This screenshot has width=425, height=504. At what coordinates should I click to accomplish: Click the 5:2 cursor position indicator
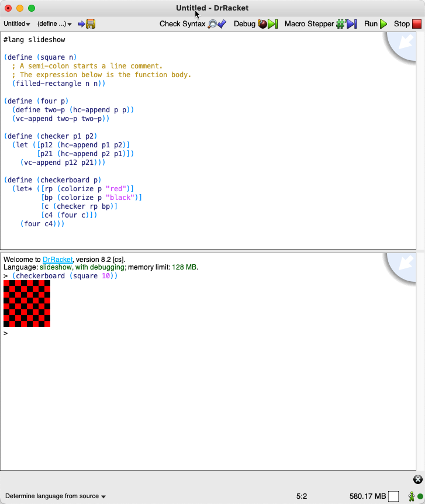(302, 496)
